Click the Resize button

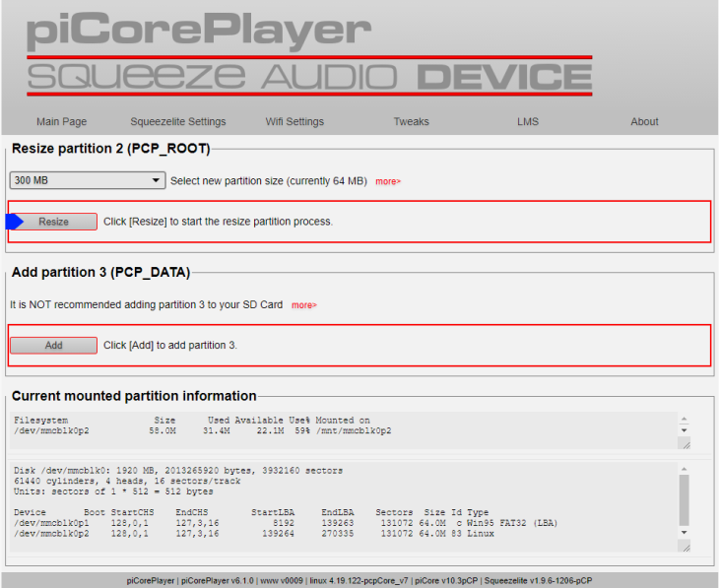(x=53, y=222)
